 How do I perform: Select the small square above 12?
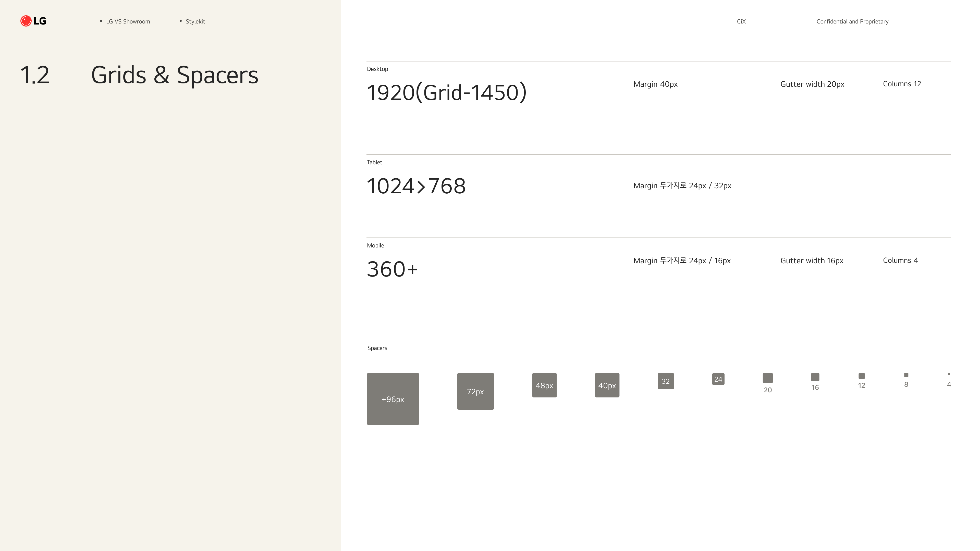861,376
